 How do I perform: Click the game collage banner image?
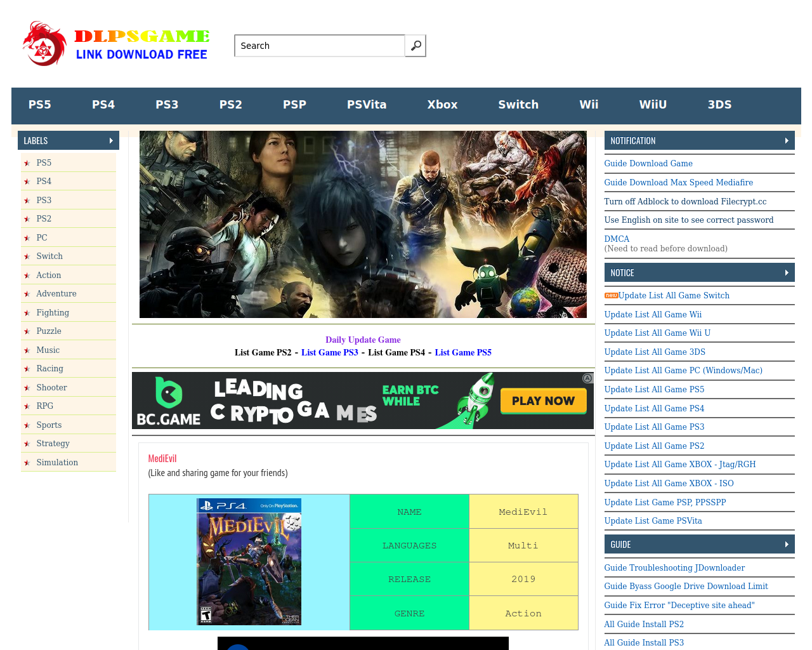click(363, 224)
